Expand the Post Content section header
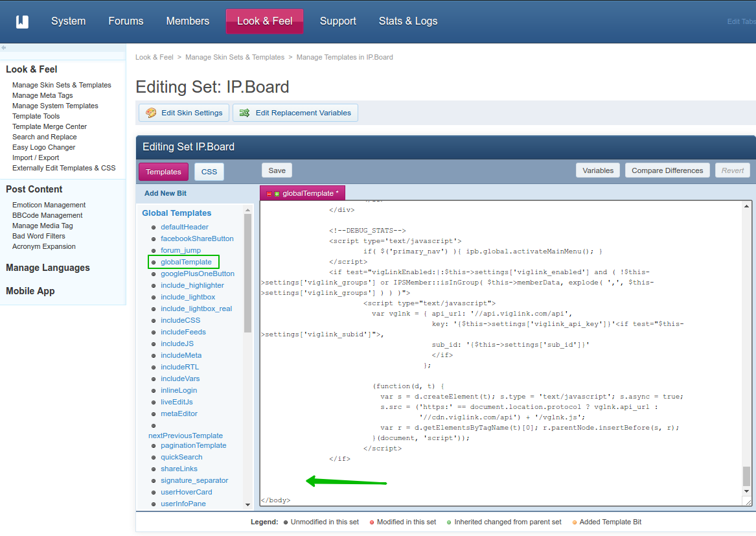The width and height of the screenshot is (756, 536). (x=34, y=189)
